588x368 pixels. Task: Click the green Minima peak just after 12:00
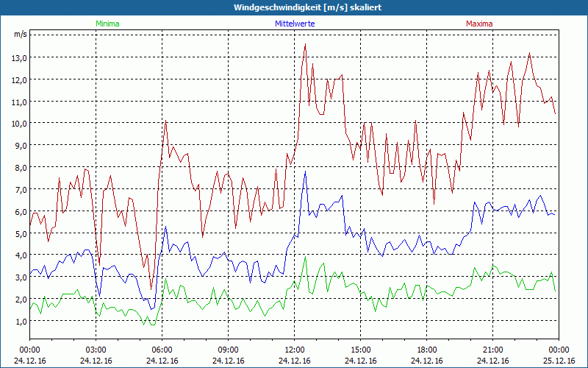pyautogui.click(x=305, y=257)
